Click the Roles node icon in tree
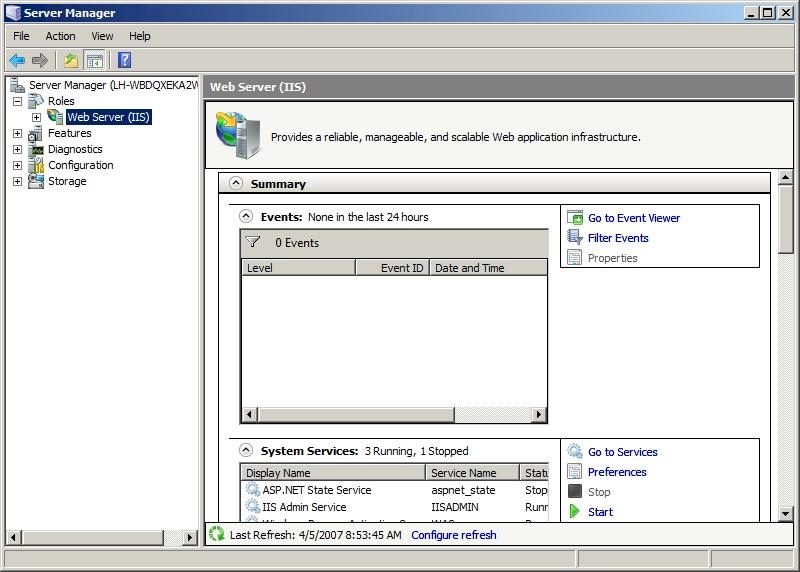Screen dimensions: 800x572 tap(36, 101)
